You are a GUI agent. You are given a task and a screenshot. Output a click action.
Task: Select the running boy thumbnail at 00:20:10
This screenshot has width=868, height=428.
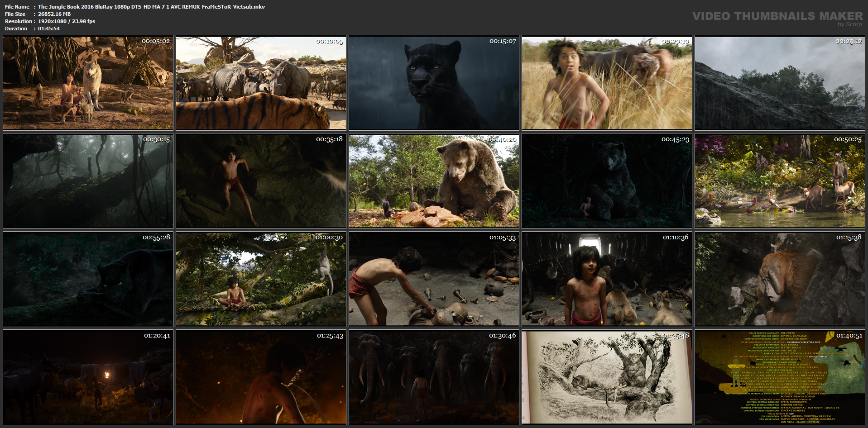click(607, 83)
